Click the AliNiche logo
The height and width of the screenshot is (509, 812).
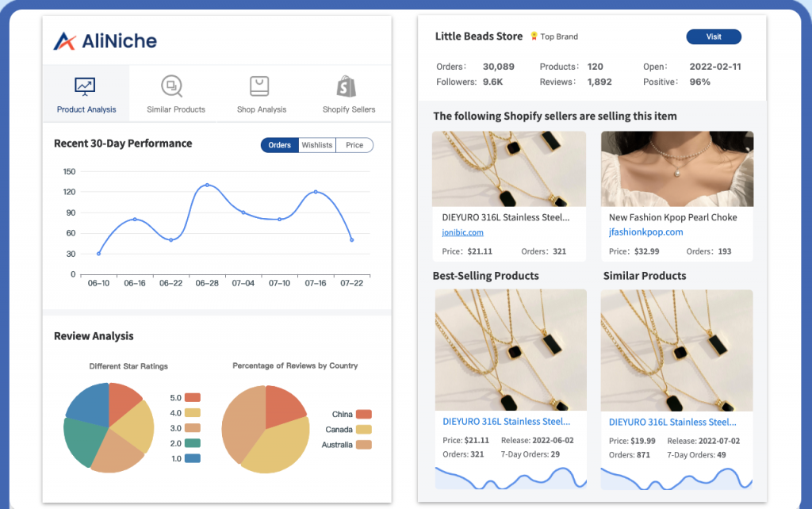pos(105,41)
